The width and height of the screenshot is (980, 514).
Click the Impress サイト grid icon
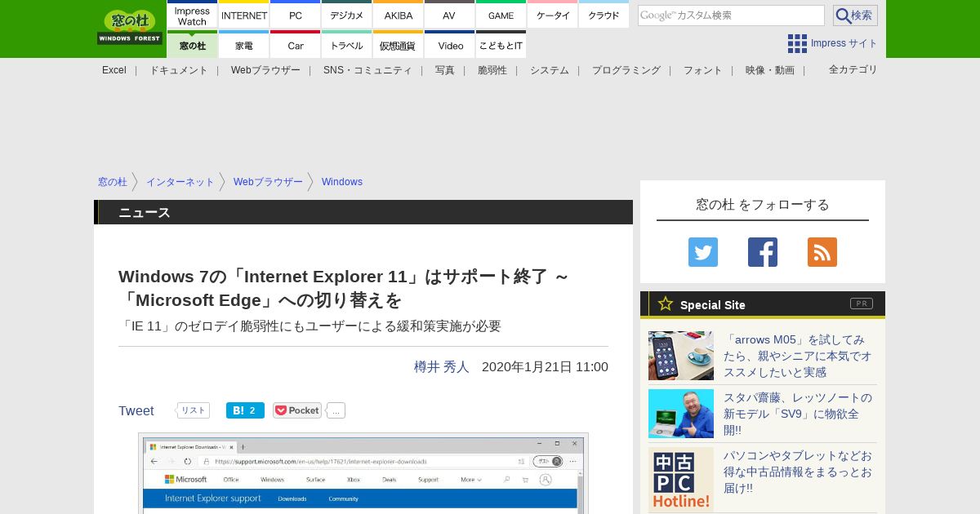[x=797, y=43]
